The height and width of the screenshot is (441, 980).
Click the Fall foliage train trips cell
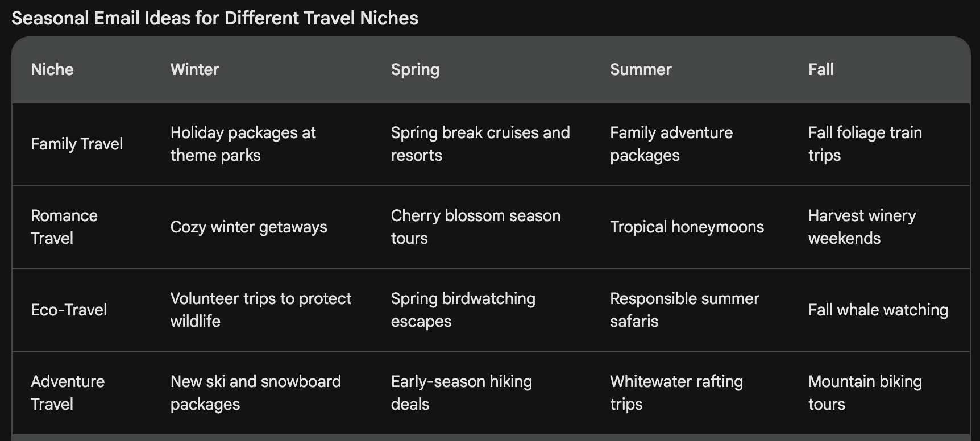tap(865, 144)
